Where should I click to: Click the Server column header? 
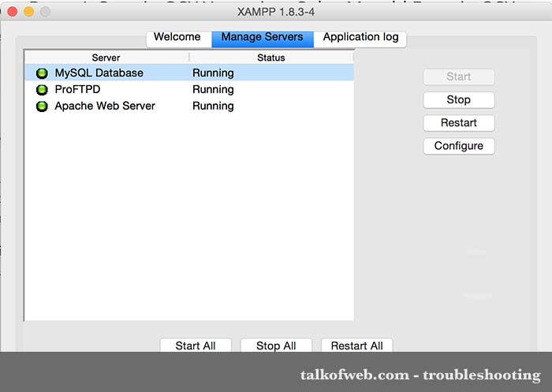click(x=106, y=58)
